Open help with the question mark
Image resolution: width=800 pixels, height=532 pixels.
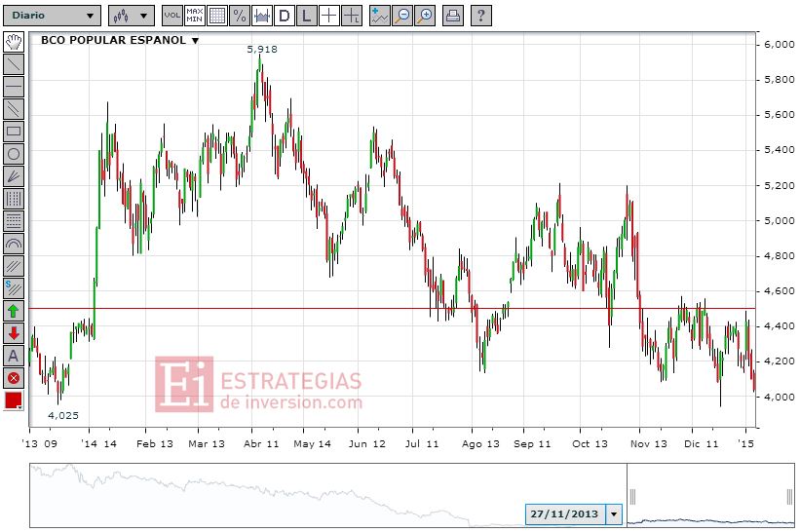(x=480, y=16)
